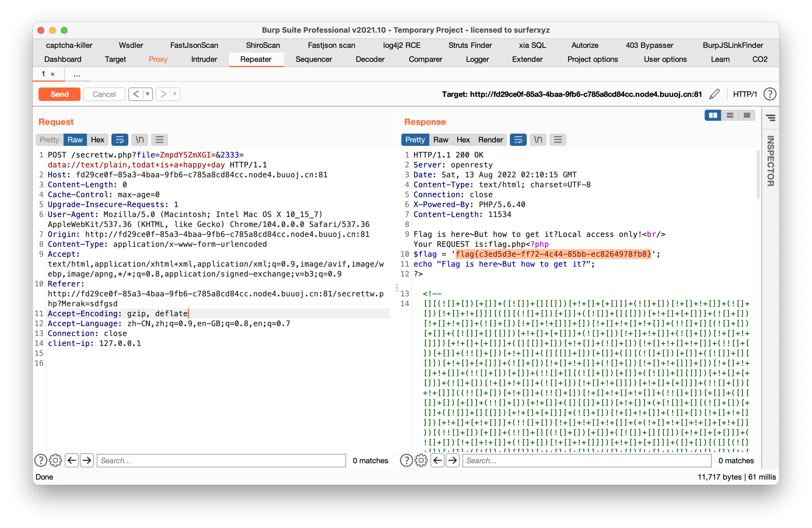The width and height of the screenshot is (812, 528).
Task: Go to next match in Request search
Action: 87,460
